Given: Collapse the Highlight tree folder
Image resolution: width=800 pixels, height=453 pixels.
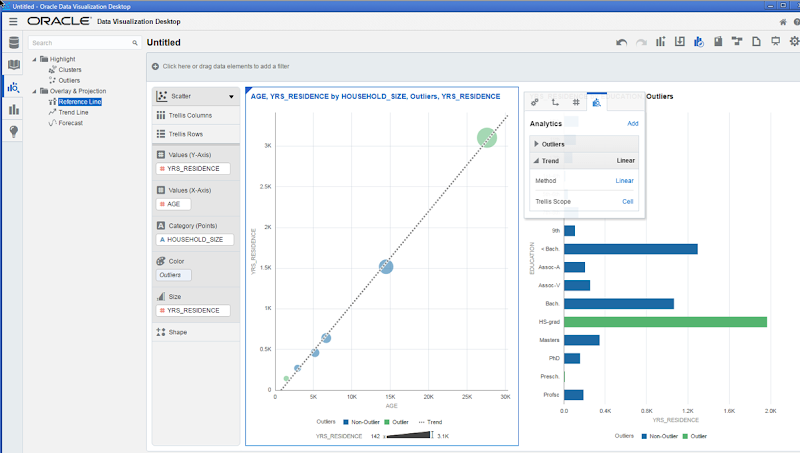Looking at the screenshot, I should click(x=34, y=59).
